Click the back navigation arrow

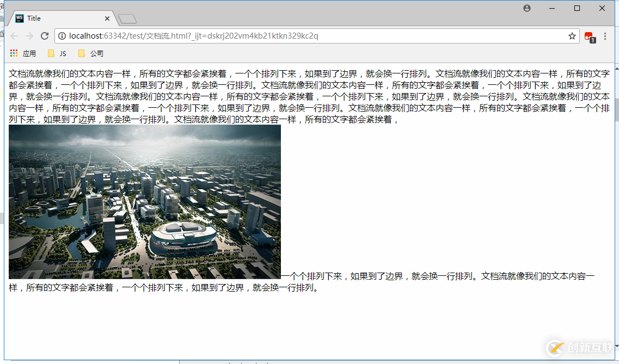[14, 36]
